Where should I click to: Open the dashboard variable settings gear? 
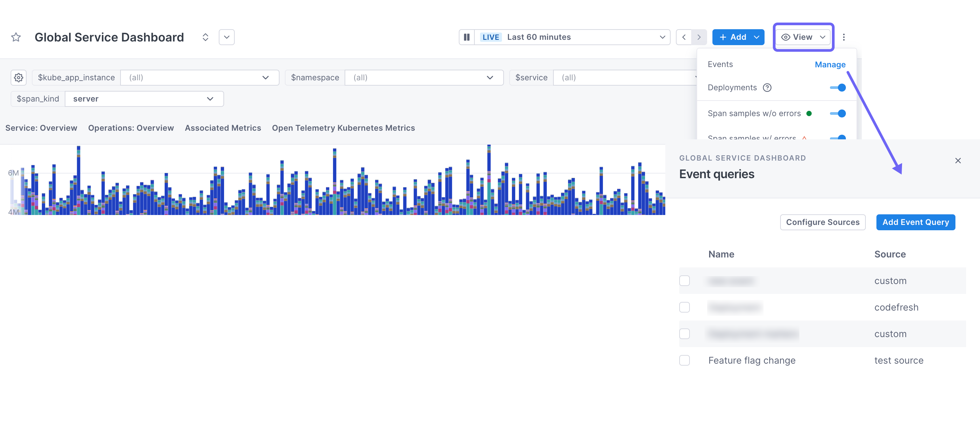(x=18, y=78)
